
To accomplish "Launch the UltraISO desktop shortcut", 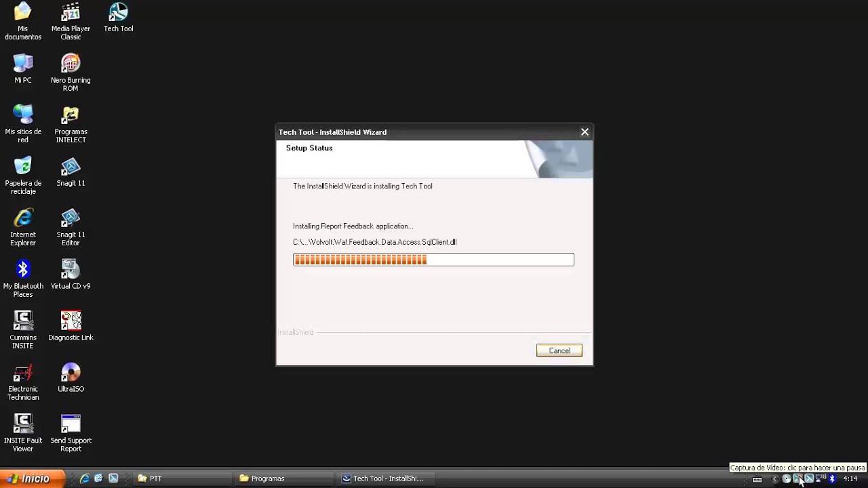I will 71,377.
